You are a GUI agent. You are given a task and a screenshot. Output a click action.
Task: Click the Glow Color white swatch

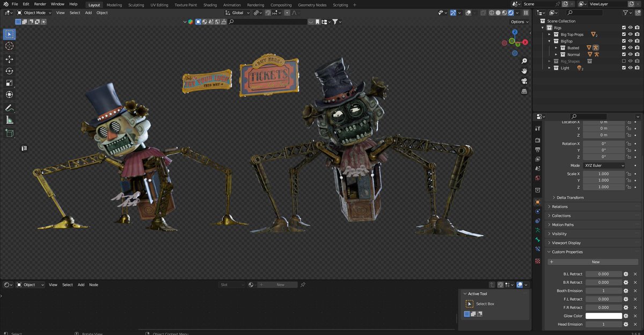[604, 316]
